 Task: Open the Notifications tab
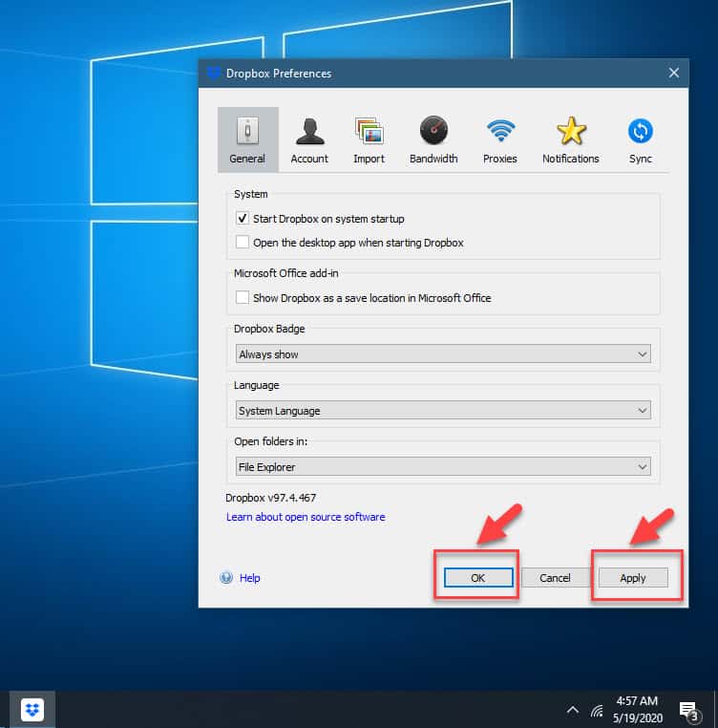pos(571,139)
